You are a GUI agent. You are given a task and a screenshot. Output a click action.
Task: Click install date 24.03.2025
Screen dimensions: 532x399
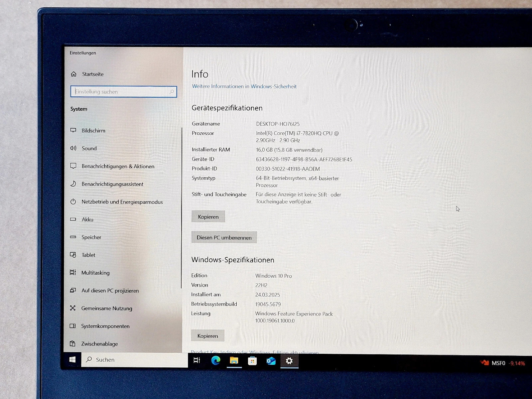tap(268, 295)
